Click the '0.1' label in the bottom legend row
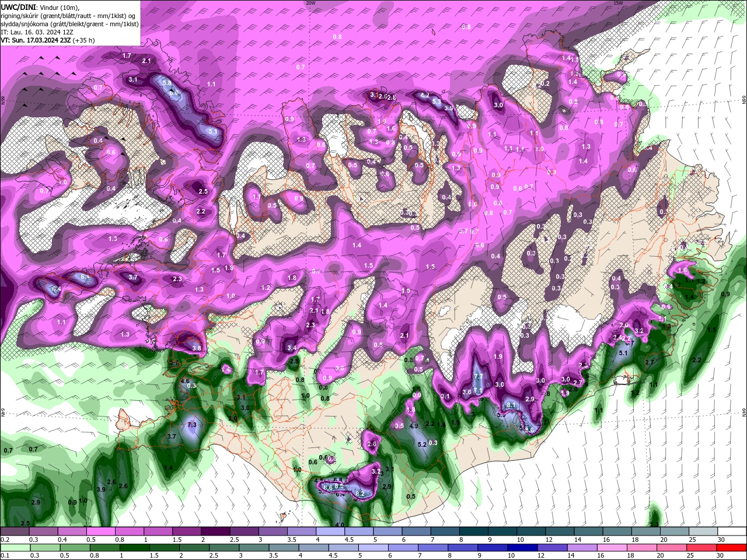Viewport: 747px width, 560px height. [x=5, y=556]
